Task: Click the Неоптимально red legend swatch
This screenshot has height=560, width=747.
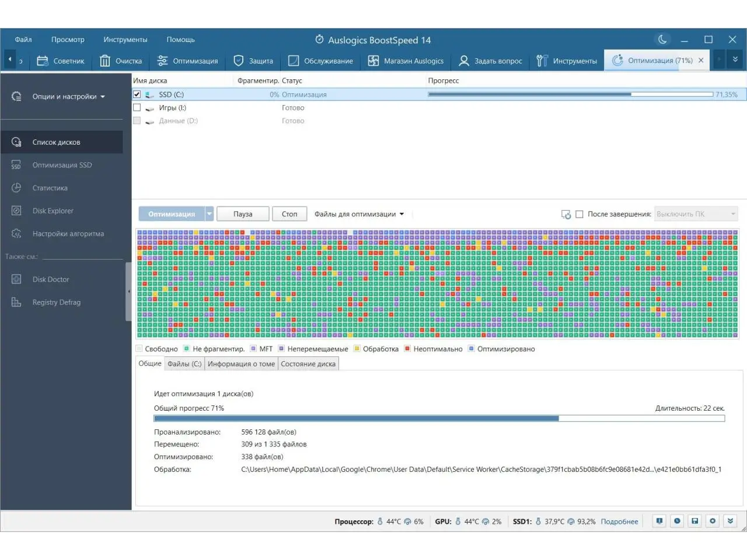Action: click(407, 349)
